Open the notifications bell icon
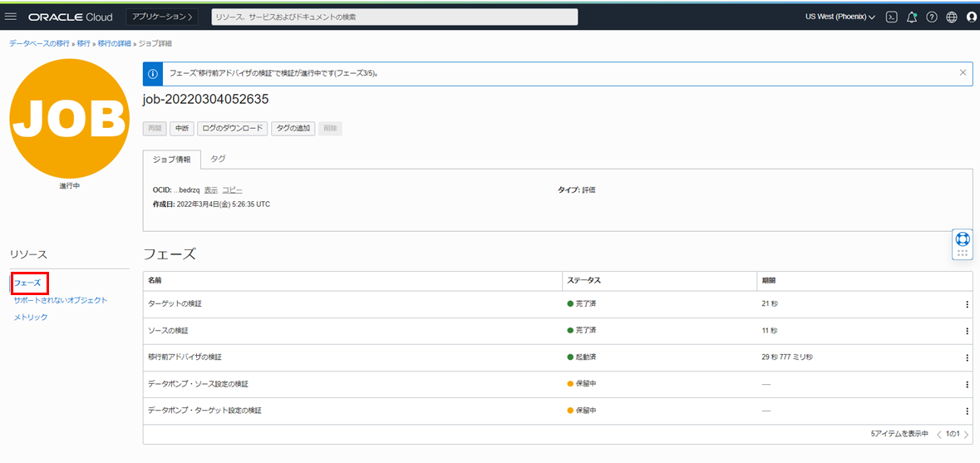The width and height of the screenshot is (980, 463). pos(911,17)
